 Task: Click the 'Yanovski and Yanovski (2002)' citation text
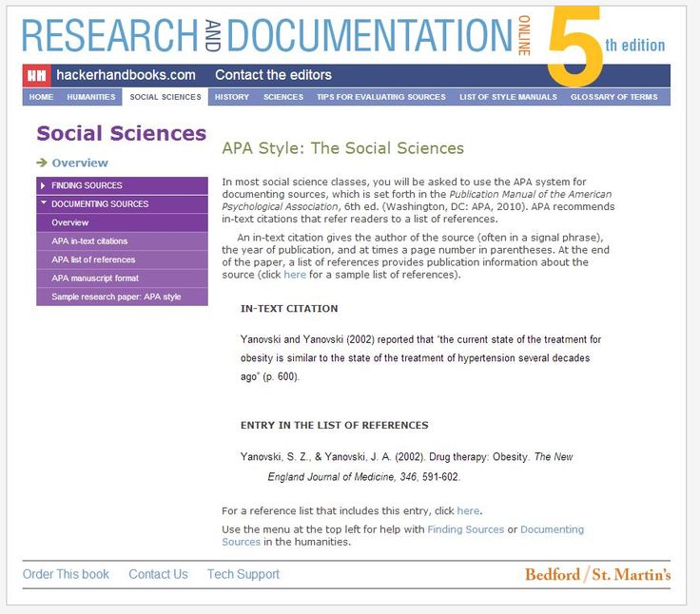(x=307, y=339)
